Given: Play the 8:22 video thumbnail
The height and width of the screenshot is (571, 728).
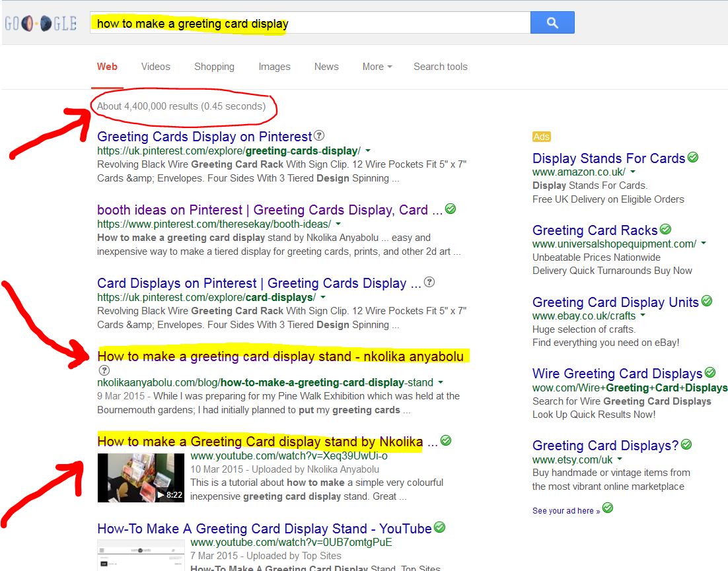Looking at the screenshot, I should [141, 477].
